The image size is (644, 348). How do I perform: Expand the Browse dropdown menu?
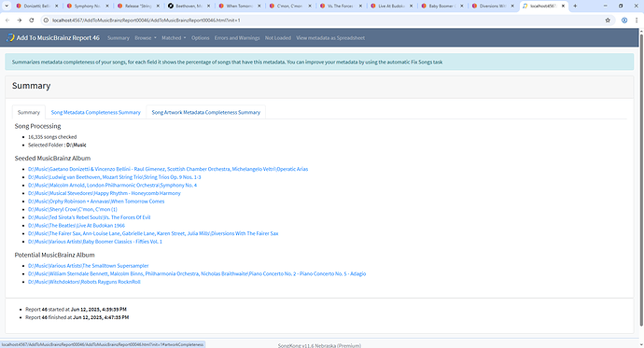[146, 37]
